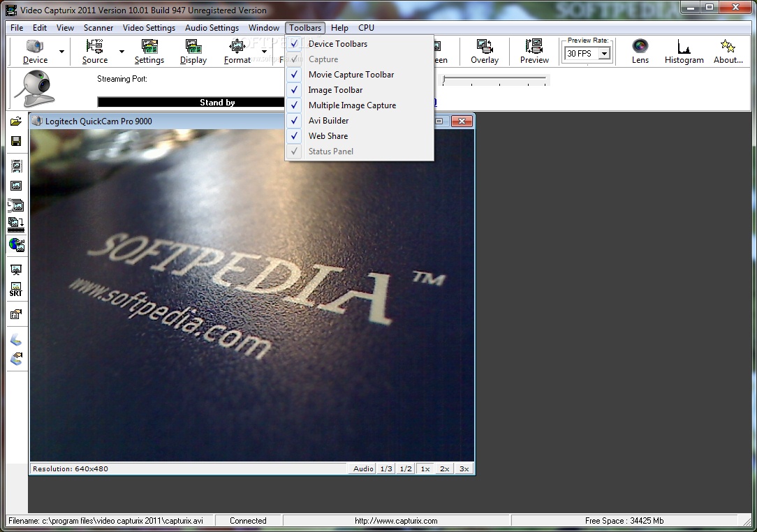Click the webcam video preview image
The height and width of the screenshot is (532, 757).
[x=251, y=295]
